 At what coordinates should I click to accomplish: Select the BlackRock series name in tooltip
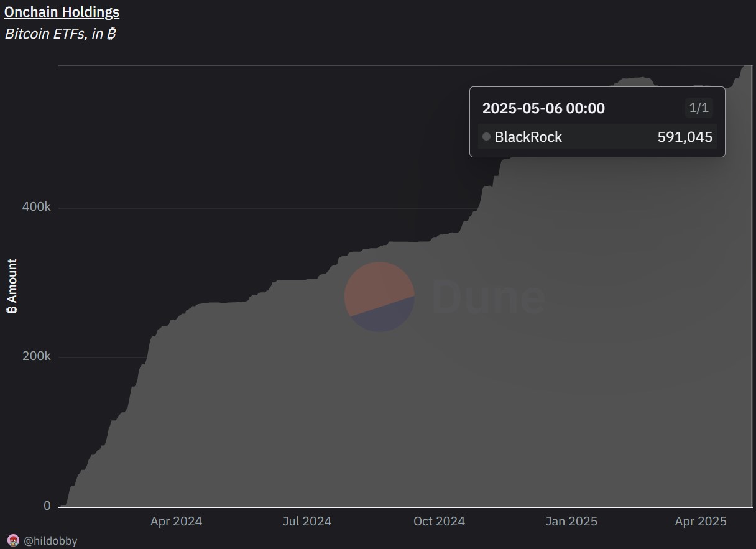click(x=528, y=137)
